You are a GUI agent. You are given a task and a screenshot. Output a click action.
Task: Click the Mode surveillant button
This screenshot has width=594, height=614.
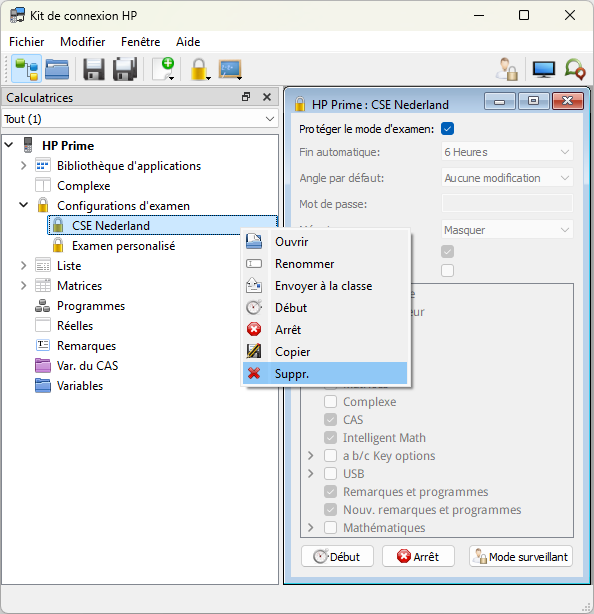(521, 556)
